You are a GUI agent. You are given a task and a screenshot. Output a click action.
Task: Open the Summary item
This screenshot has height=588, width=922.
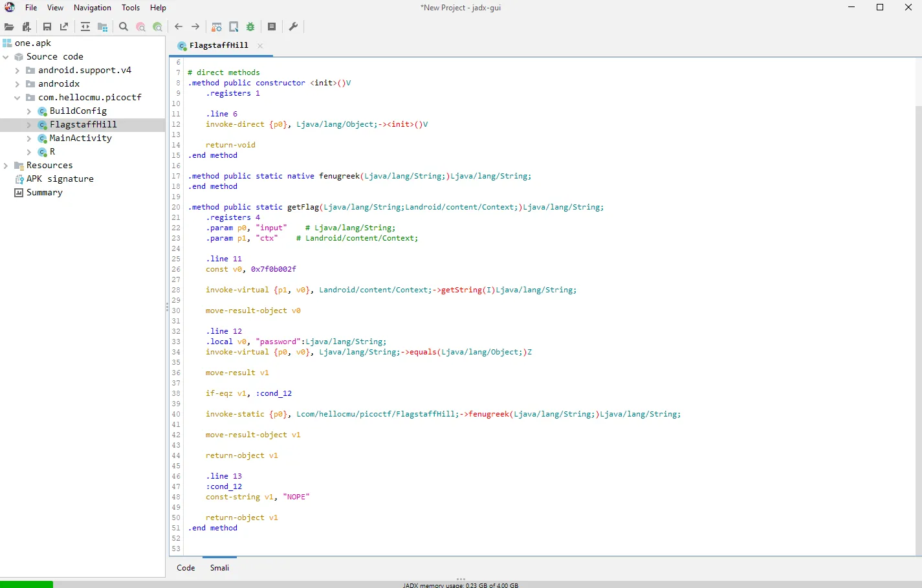coord(44,193)
